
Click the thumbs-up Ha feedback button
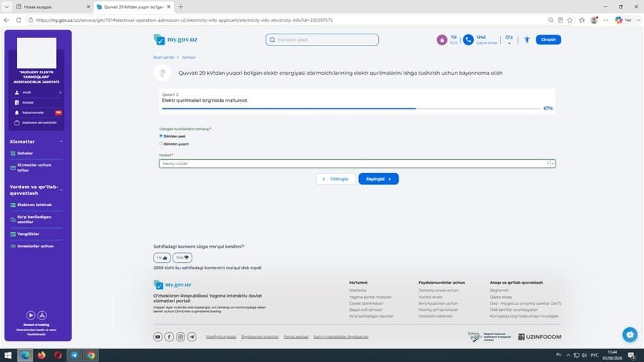tap(162, 258)
